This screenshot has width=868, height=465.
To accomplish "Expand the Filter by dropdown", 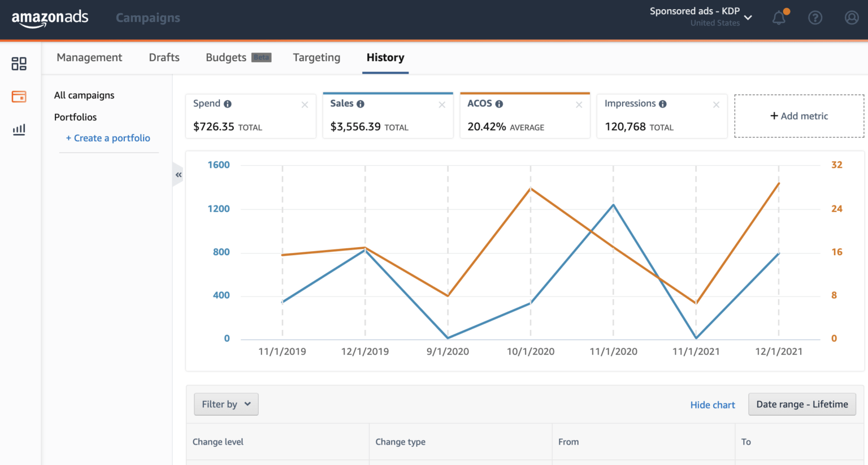I will pyautogui.click(x=226, y=404).
